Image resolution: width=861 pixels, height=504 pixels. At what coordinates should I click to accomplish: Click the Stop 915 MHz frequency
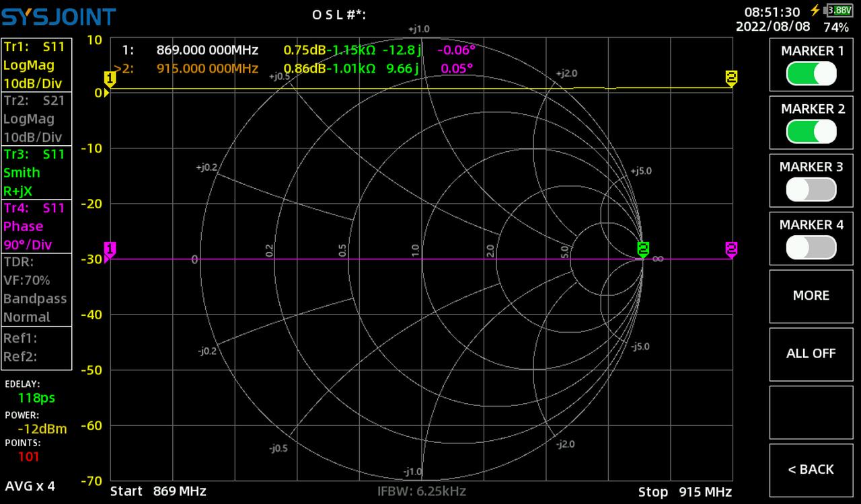(685, 491)
